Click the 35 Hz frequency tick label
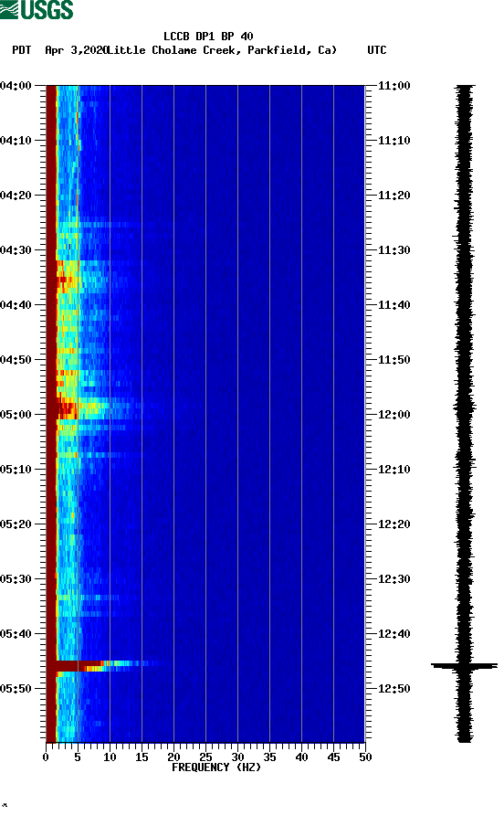The image size is (504, 815). (269, 757)
